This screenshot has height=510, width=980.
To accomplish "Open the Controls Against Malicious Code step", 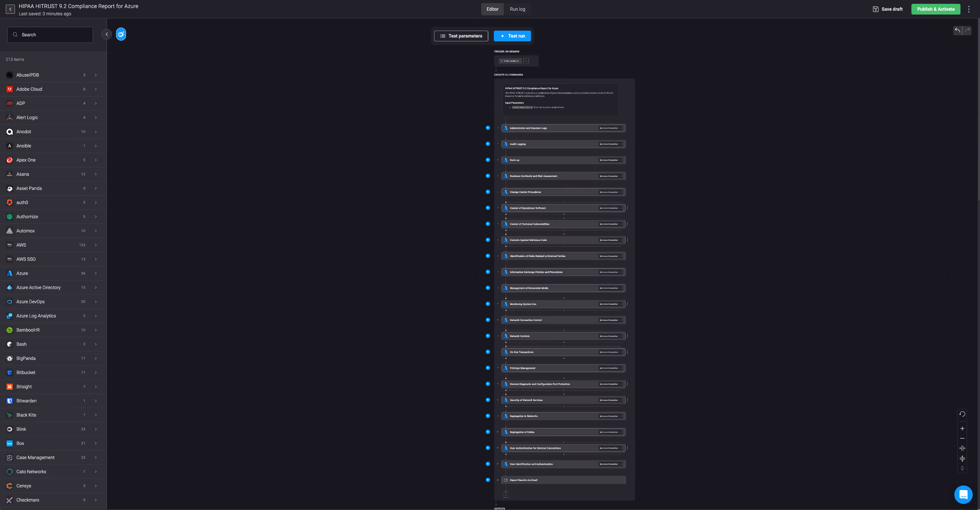I will tap(563, 240).
